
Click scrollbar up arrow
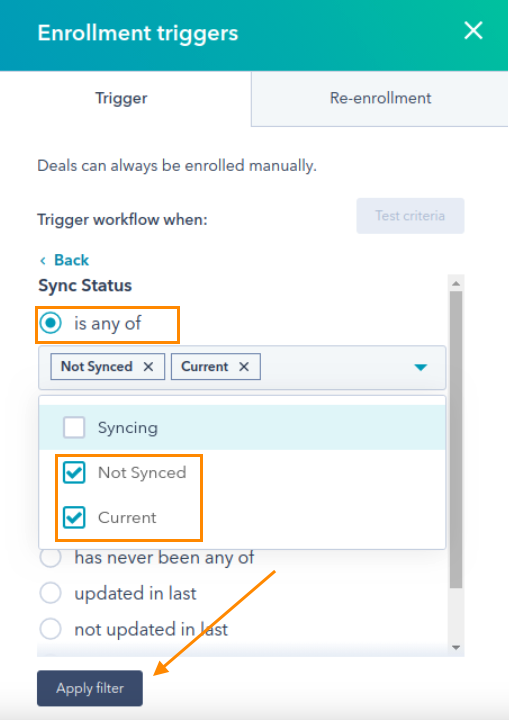tap(456, 284)
